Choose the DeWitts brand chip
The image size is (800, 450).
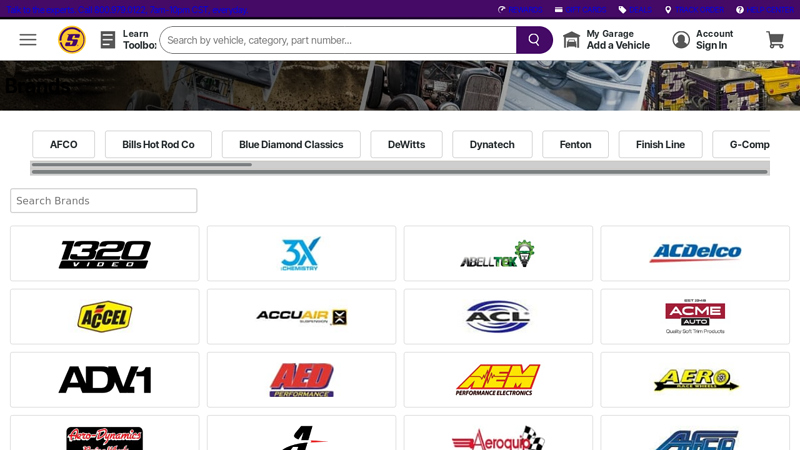coord(407,144)
